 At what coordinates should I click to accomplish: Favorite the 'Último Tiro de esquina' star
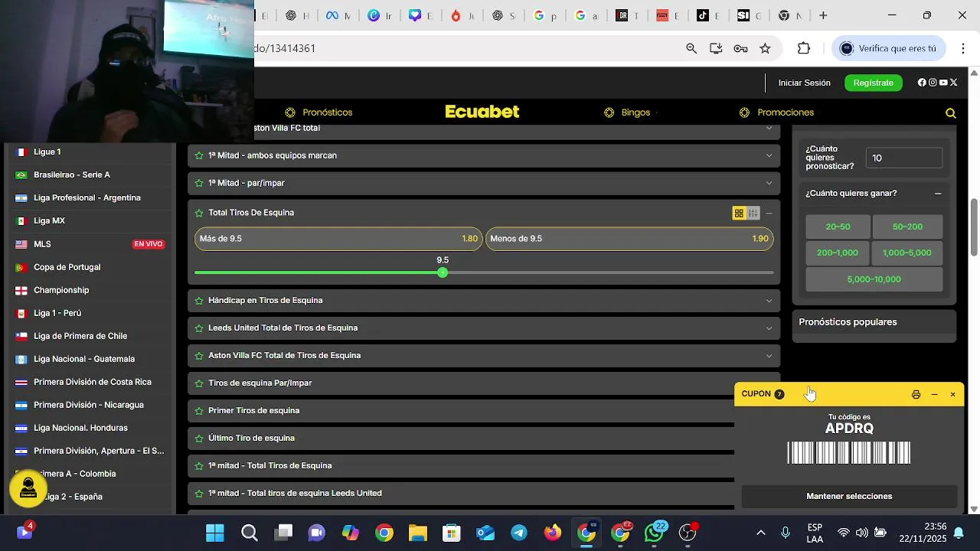199,439
